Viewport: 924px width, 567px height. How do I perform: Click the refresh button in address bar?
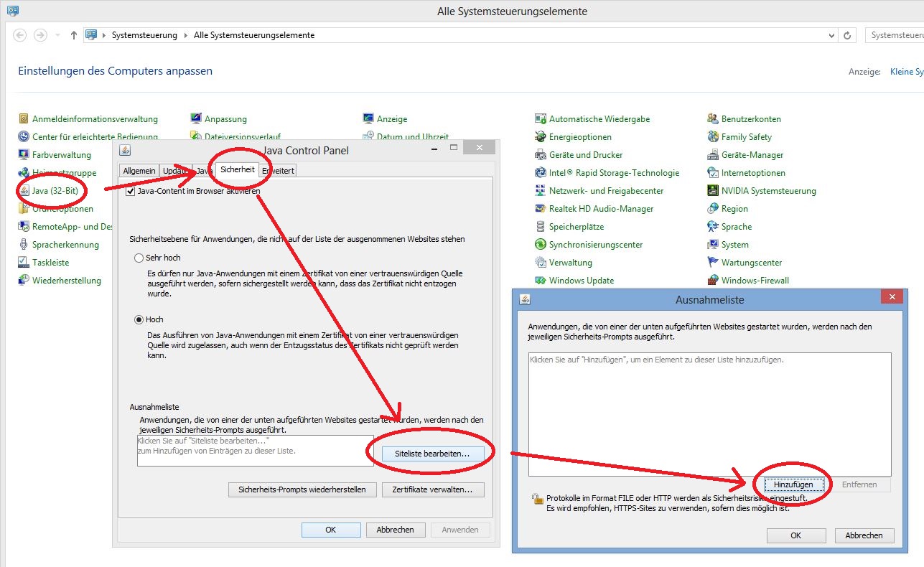[x=848, y=35]
